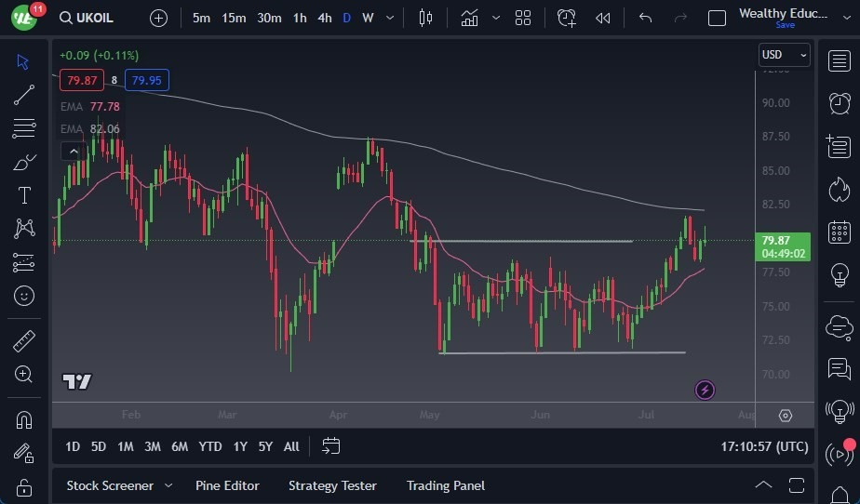The height and width of the screenshot is (504, 860).
Task: Select the Text annotation tool
Action: pos(24,195)
